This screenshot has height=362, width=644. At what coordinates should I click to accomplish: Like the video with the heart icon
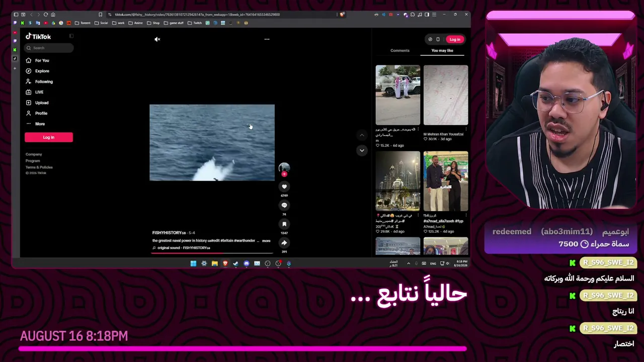284,187
